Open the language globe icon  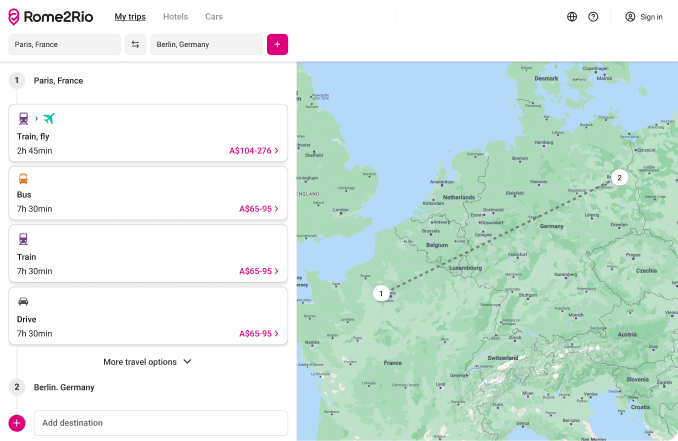[x=572, y=17]
